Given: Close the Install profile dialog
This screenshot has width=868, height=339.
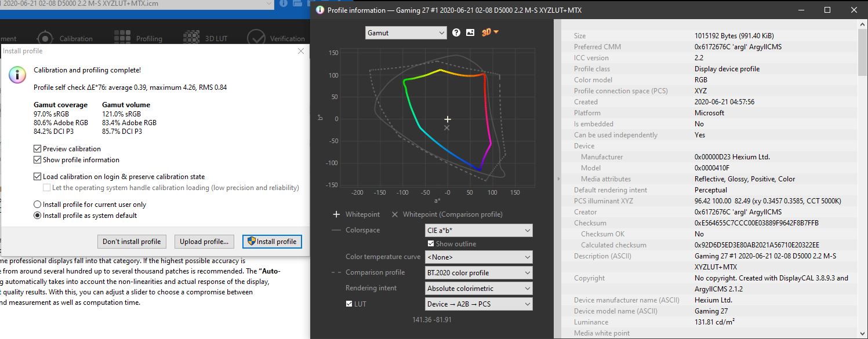Looking at the screenshot, I should coord(300,51).
